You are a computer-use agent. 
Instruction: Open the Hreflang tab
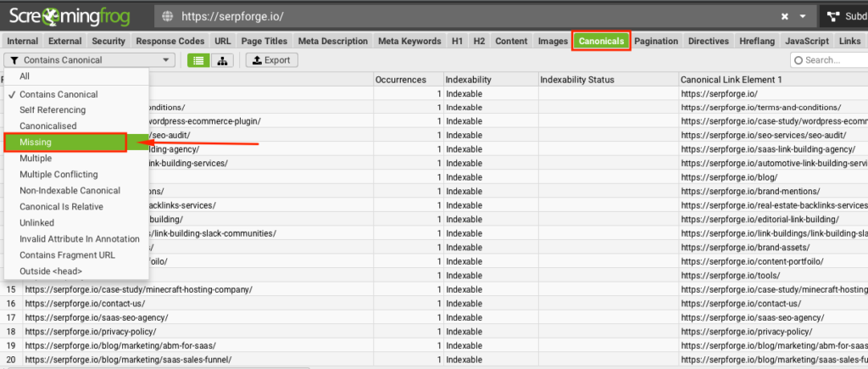[756, 41]
